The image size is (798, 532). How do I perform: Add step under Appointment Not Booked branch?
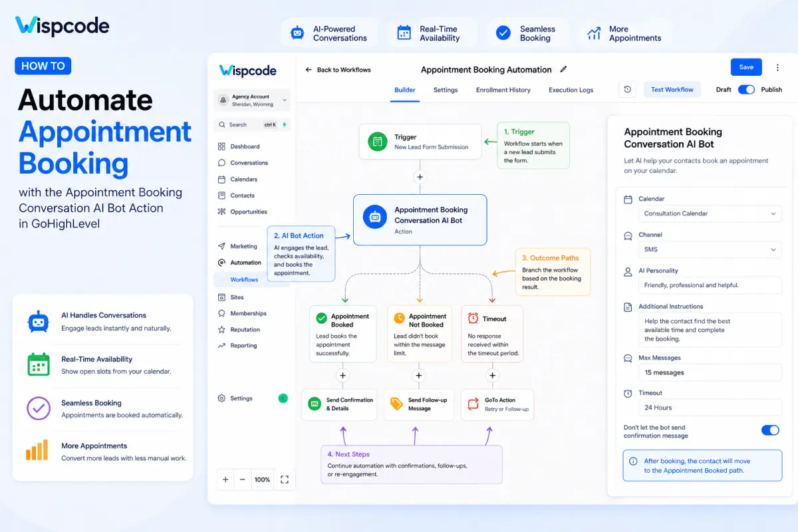pyautogui.click(x=419, y=376)
